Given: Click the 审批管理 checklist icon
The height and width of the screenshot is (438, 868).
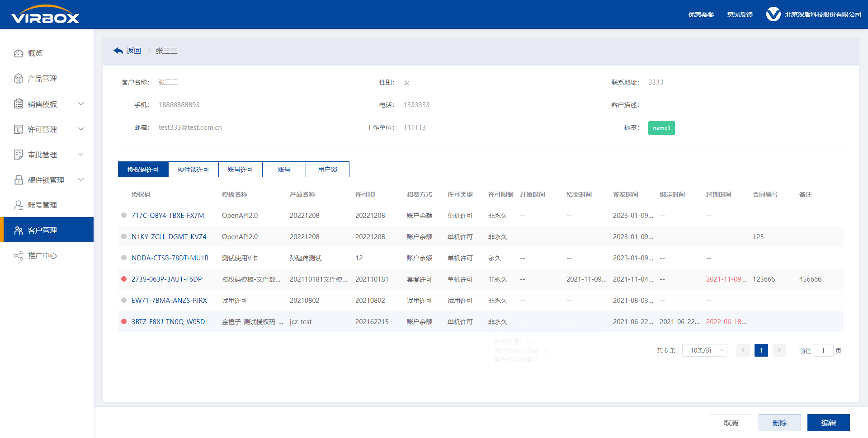Looking at the screenshot, I should 19,155.
